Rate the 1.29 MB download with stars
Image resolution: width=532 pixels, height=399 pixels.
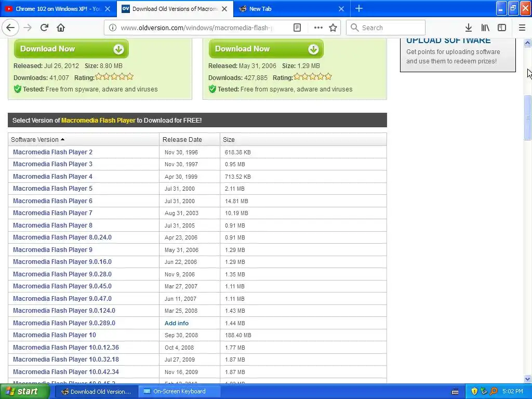click(312, 77)
